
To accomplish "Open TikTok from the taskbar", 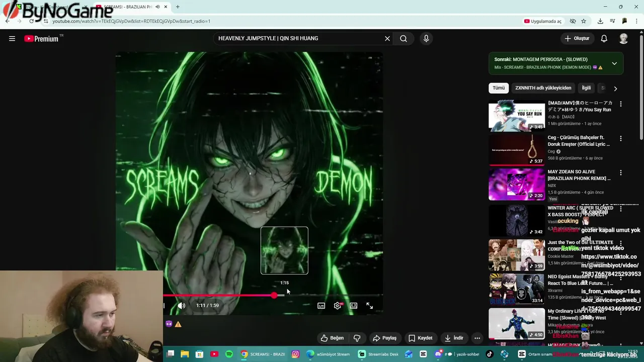I will coord(490,354).
